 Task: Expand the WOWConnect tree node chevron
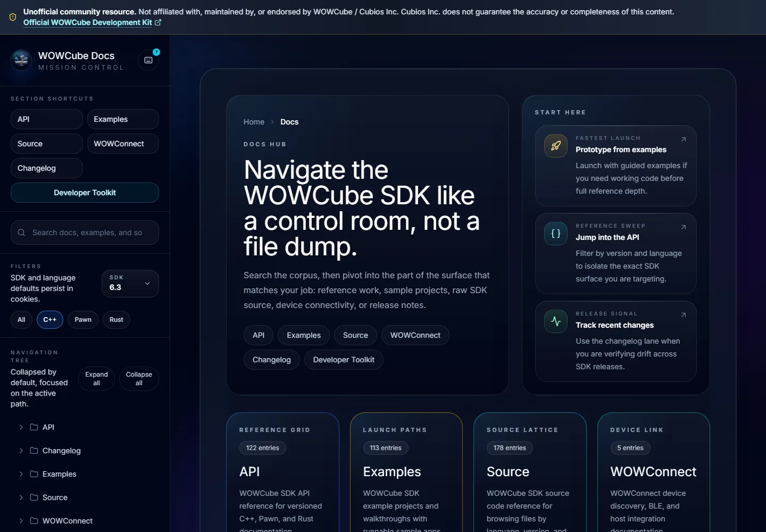21,521
